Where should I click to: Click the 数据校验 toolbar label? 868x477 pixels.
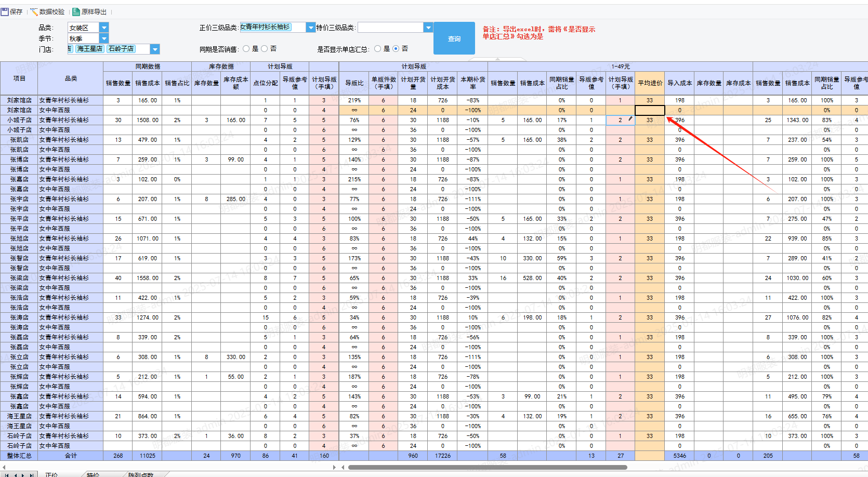52,11
